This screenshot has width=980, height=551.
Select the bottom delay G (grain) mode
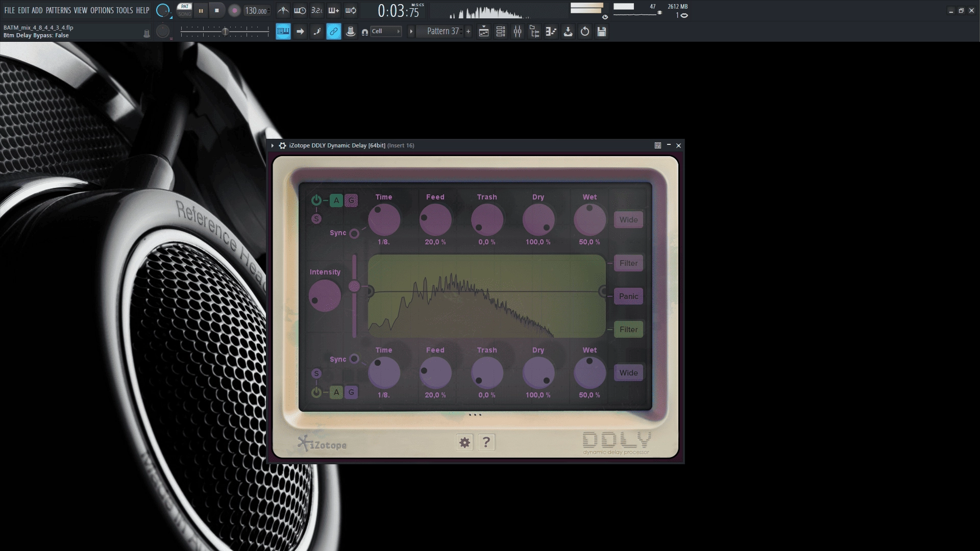[351, 392]
